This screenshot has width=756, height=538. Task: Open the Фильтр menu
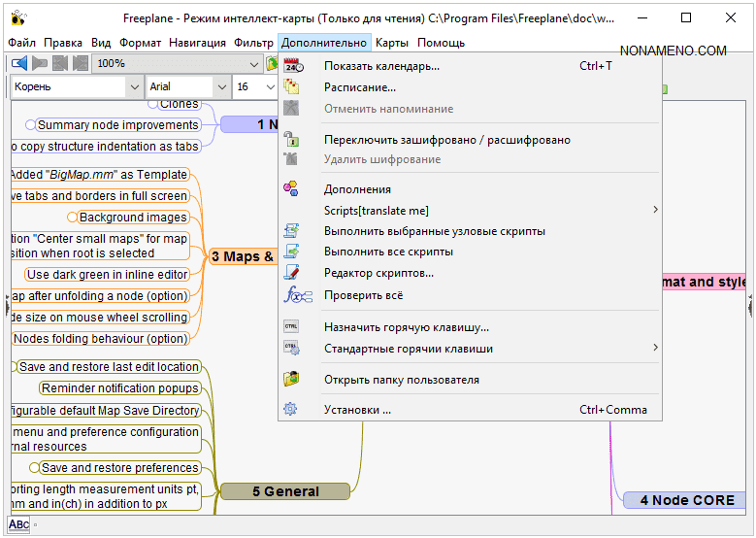click(x=253, y=43)
